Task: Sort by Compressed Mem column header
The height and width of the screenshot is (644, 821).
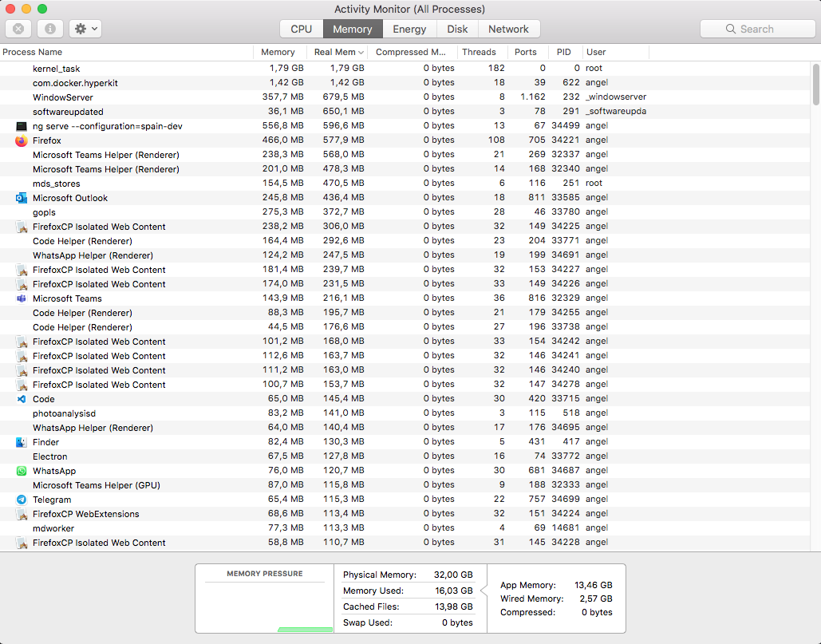Action: click(x=411, y=52)
